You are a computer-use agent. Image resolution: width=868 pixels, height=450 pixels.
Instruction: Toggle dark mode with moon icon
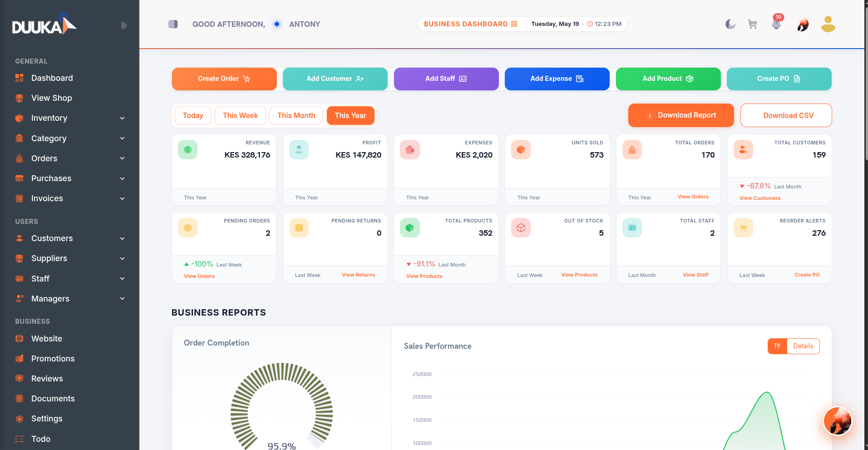tap(730, 24)
